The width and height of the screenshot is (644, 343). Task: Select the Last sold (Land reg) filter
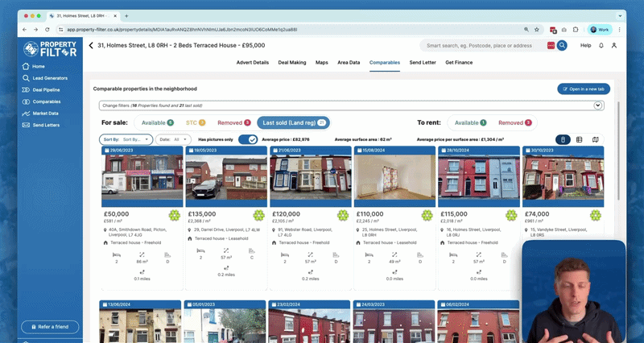[x=293, y=123]
